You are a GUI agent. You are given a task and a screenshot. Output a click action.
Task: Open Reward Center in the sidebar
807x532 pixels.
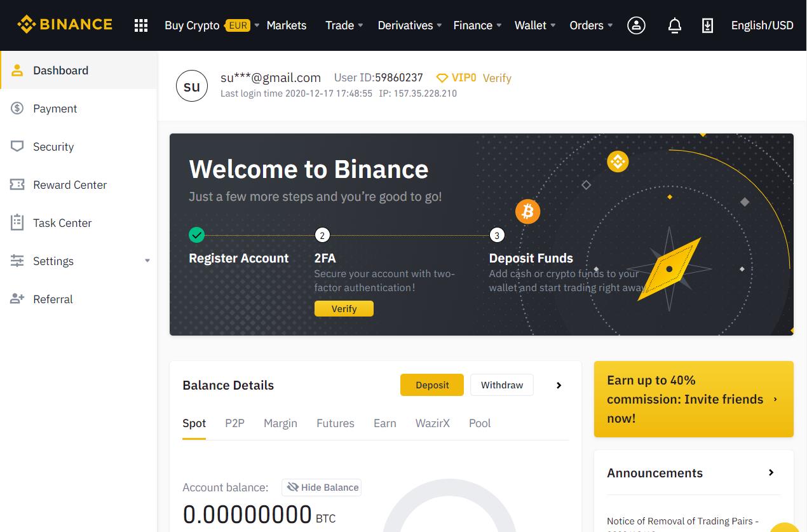(x=78, y=184)
